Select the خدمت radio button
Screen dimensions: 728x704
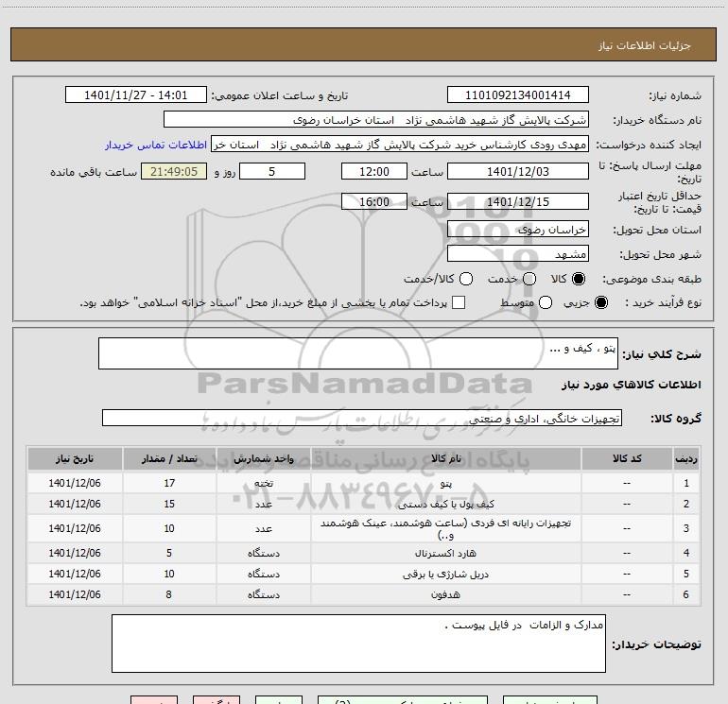tap(529, 279)
